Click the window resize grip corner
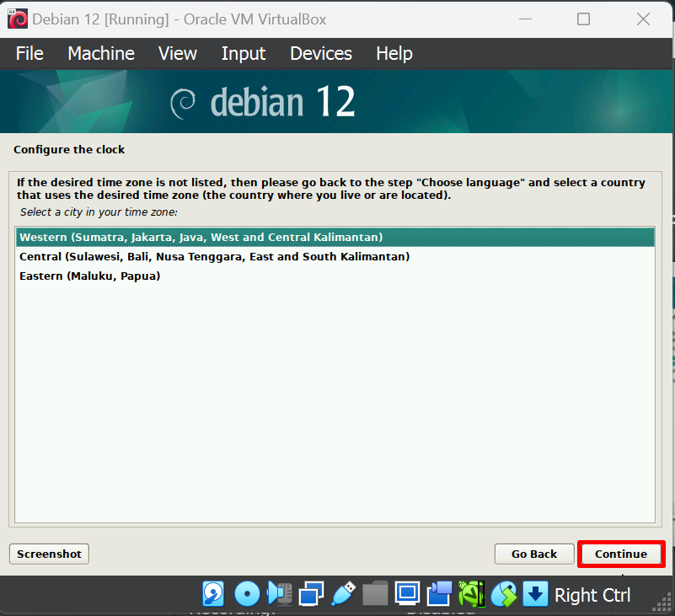 point(662,602)
